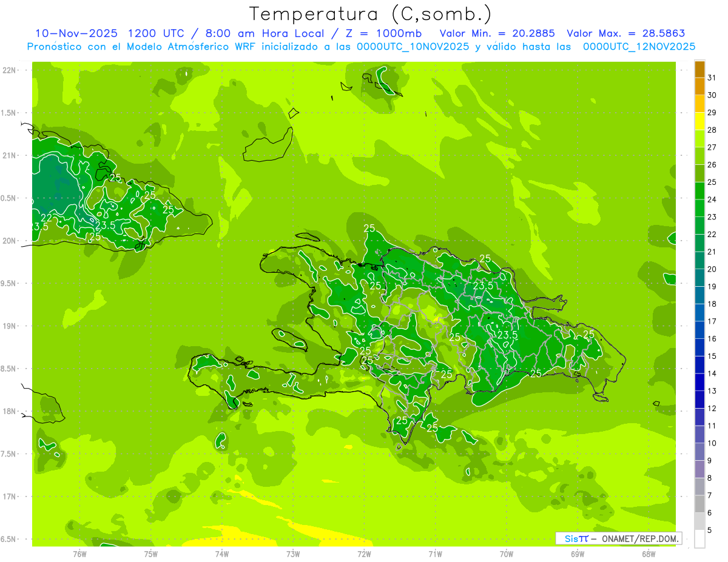Image resolution: width=728 pixels, height=562 pixels.
Task: Click the gray legend swatch between 7 and 8
Action: click(x=699, y=486)
